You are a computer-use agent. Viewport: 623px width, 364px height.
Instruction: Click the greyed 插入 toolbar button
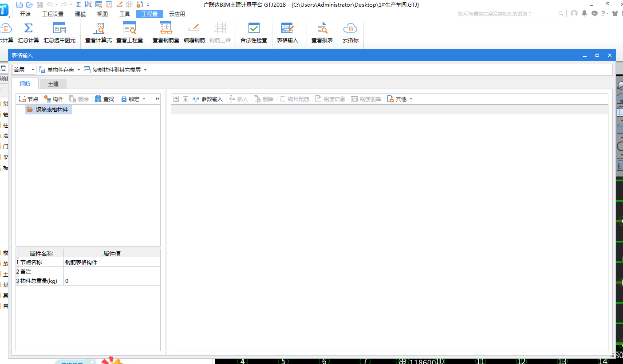click(x=238, y=99)
